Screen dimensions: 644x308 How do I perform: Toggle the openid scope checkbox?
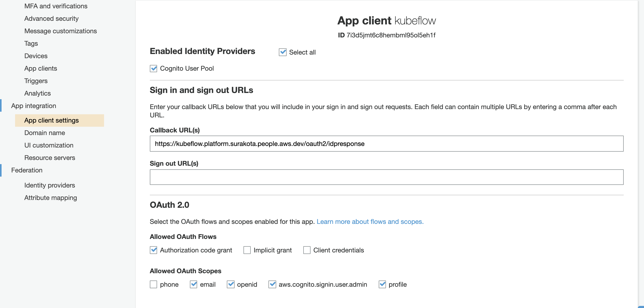point(231,284)
